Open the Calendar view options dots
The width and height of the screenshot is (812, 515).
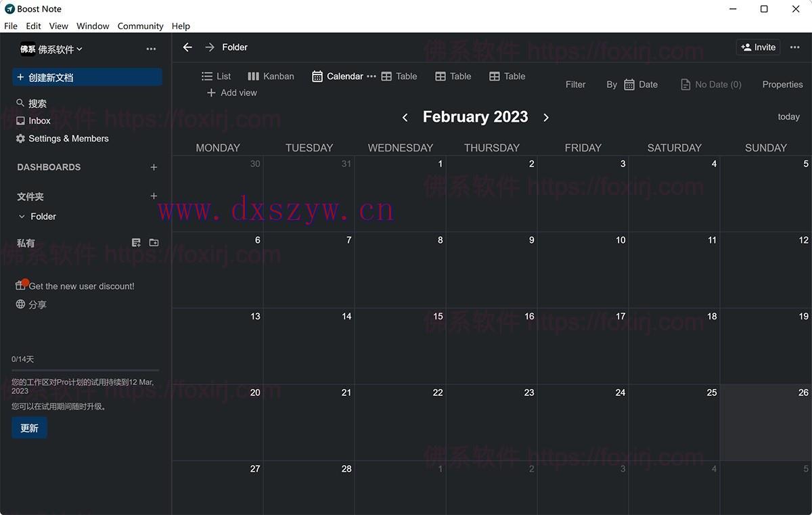pos(371,76)
